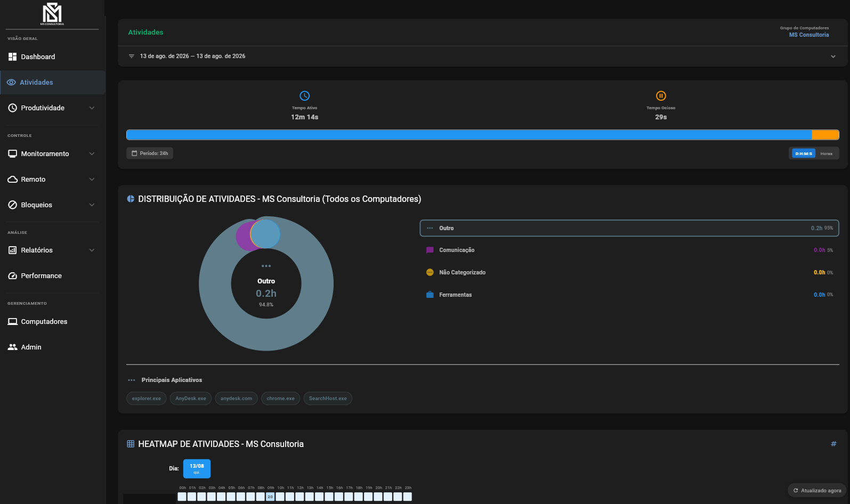This screenshot has height=504, width=850.
Task: Expand the date range filter chevron
Action: (x=833, y=56)
